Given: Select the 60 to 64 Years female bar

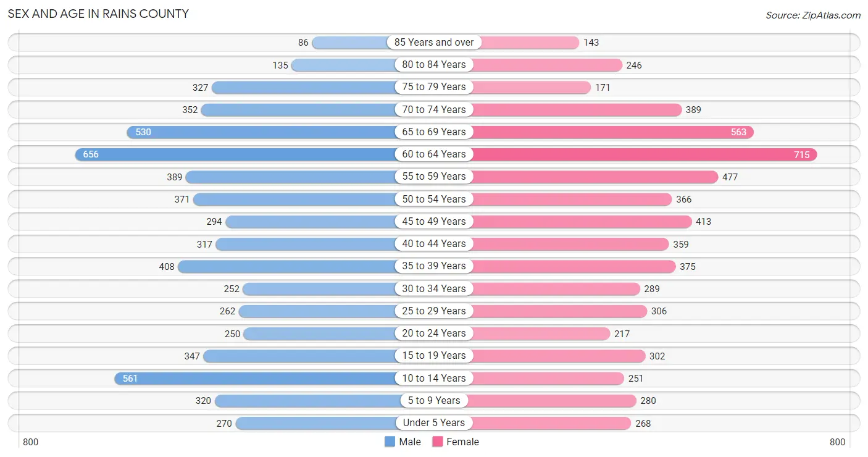Looking at the screenshot, I should click(x=642, y=154).
